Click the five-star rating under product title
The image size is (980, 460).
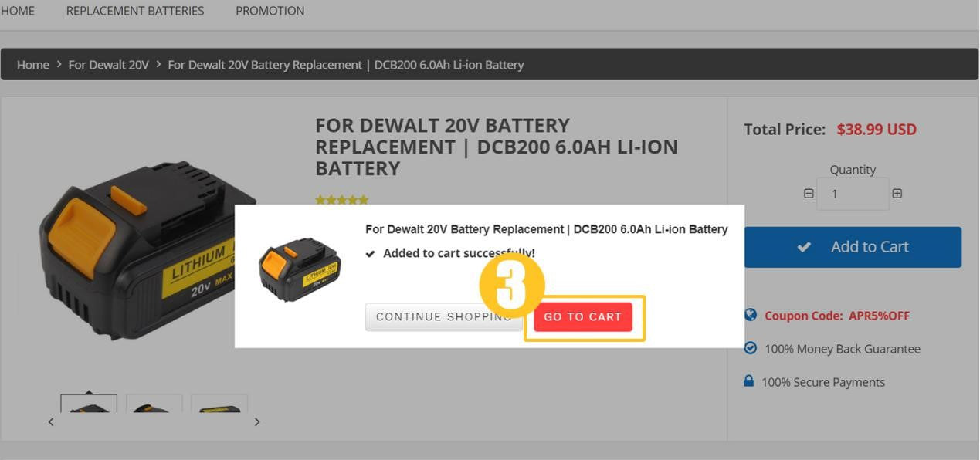[x=342, y=200]
